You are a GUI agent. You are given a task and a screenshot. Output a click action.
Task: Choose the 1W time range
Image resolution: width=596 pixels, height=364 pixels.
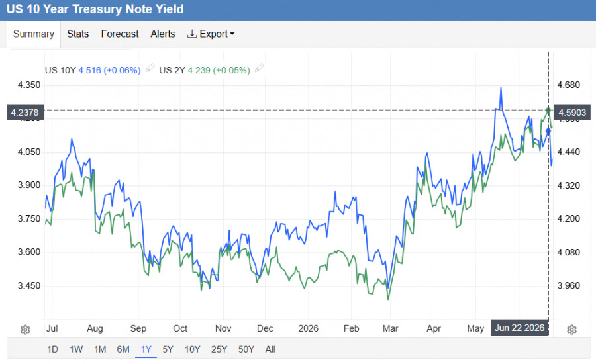(76, 349)
